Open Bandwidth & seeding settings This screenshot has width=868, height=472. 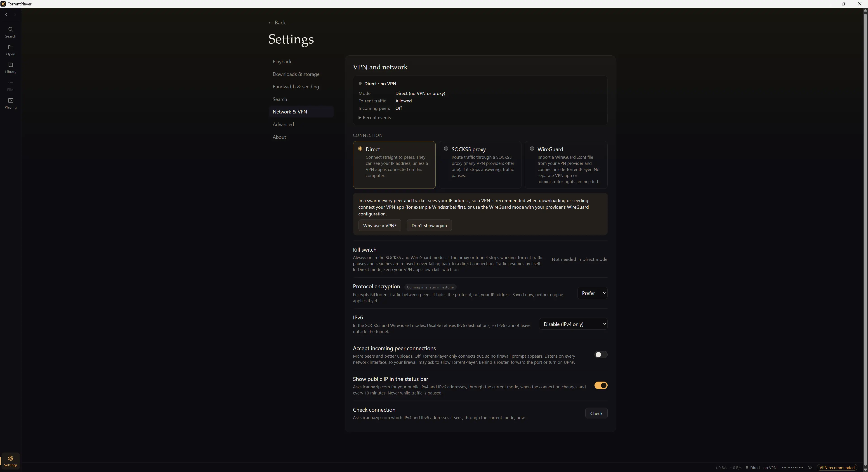point(301,87)
